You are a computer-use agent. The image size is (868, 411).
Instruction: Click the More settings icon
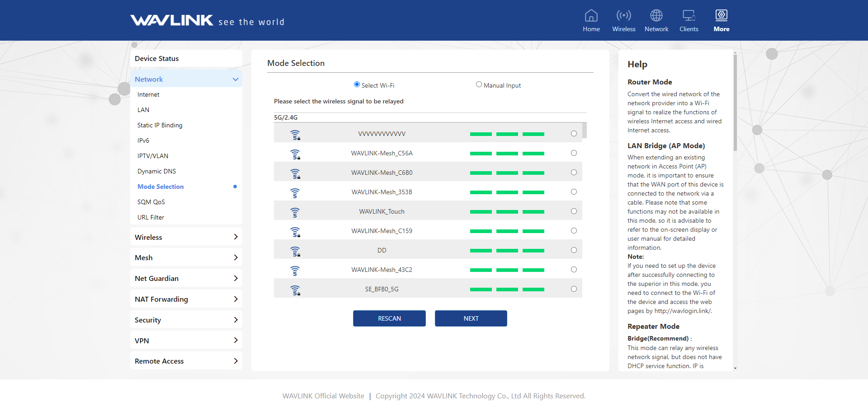tap(721, 16)
